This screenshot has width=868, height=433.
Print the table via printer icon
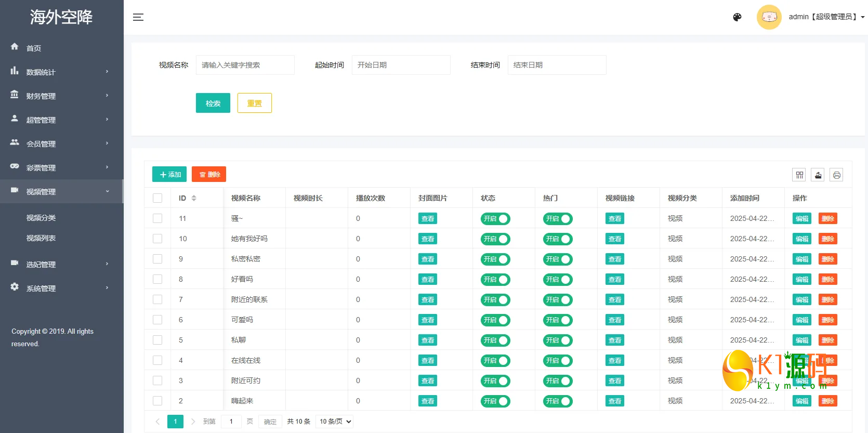[x=836, y=175]
